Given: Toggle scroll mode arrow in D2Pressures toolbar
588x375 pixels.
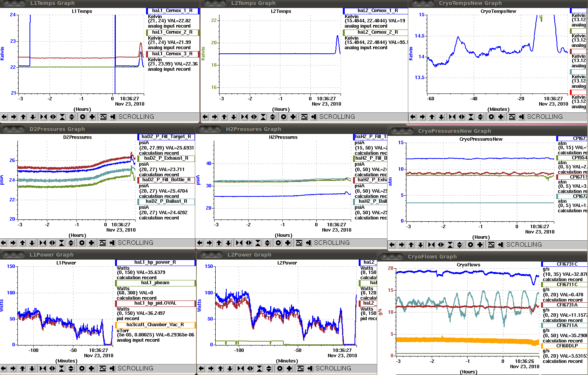Looking at the screenshot, I should pyautogui.click(x=112, y=243).
